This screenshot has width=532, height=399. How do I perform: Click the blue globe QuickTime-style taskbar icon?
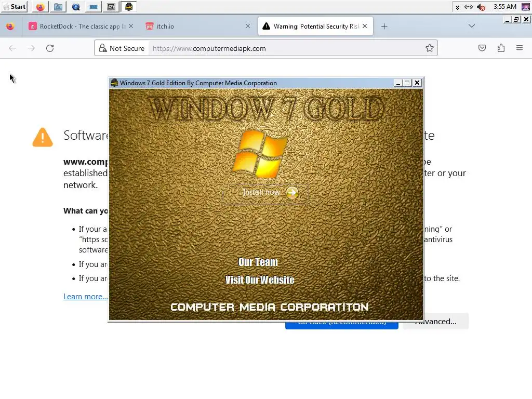(x=76, y=7)
